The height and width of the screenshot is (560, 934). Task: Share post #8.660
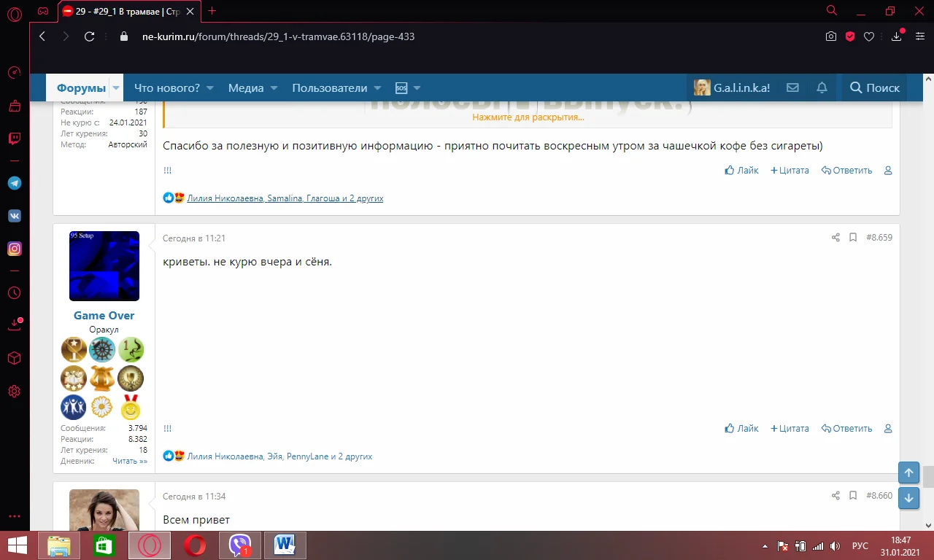pyautogui.click(x=835, y=496)
